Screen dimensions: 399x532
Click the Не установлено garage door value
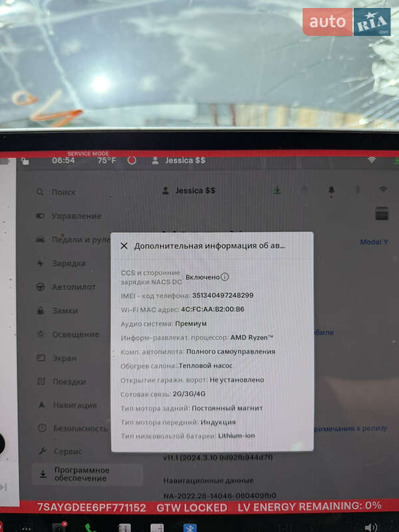point(237,380)
